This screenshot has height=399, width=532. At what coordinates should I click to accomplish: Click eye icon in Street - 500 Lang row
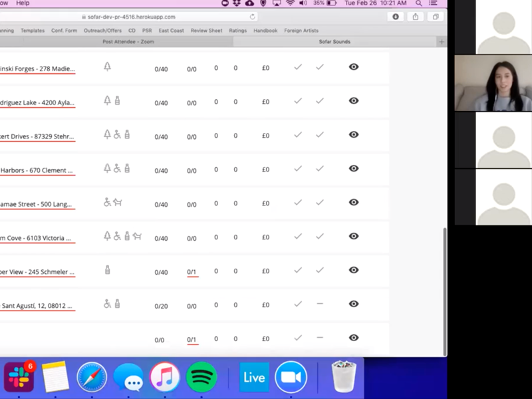[x=354, y=202]
